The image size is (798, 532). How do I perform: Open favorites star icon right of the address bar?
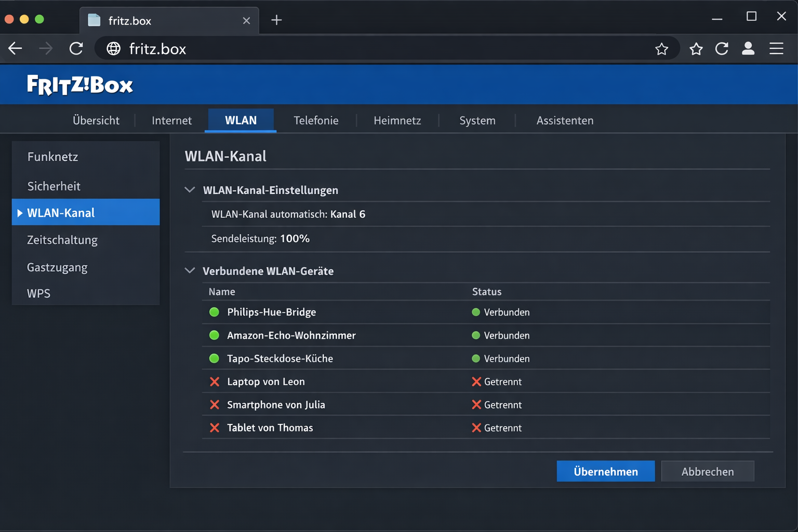[696, 49]
